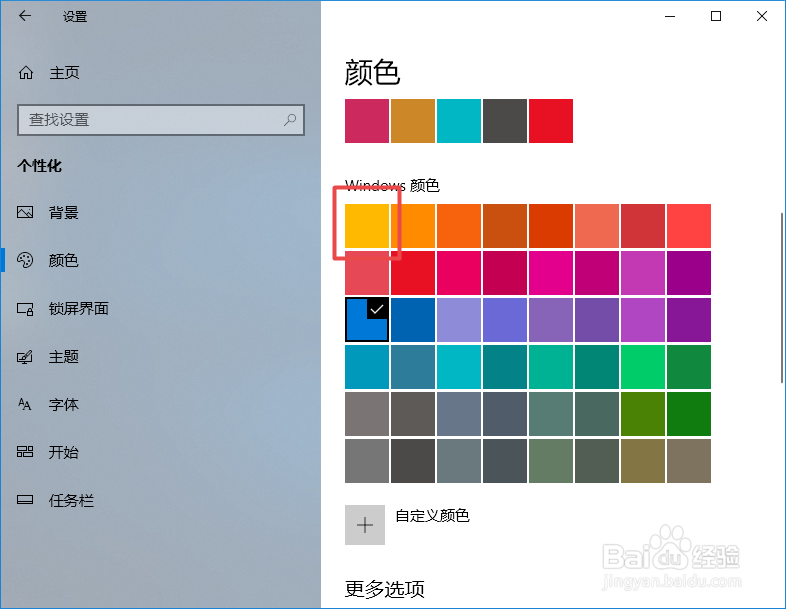The height and width of the screenshot is (609, 786).
Task: Open the Themes (主题) icon
Action: coord(26,357)
